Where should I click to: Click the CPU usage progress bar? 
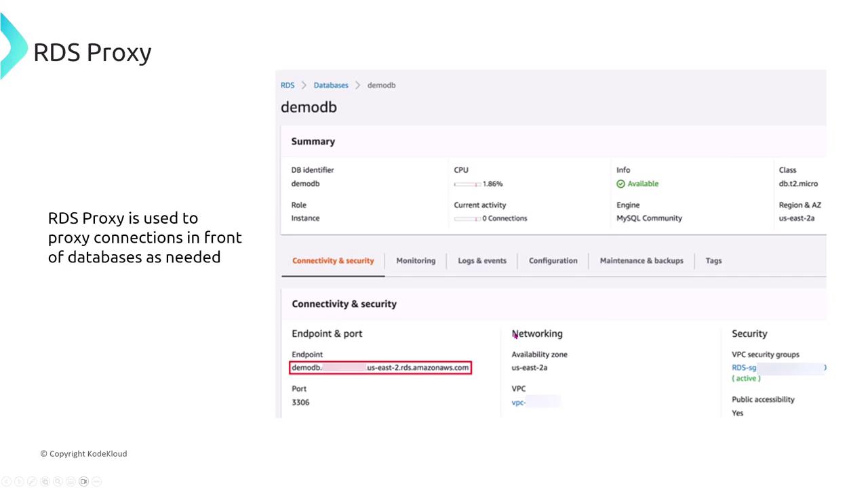tap(467, 184)
